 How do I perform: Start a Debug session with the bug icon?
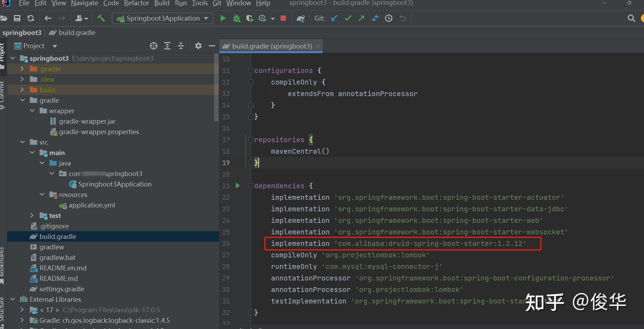(x=237, y=18)
